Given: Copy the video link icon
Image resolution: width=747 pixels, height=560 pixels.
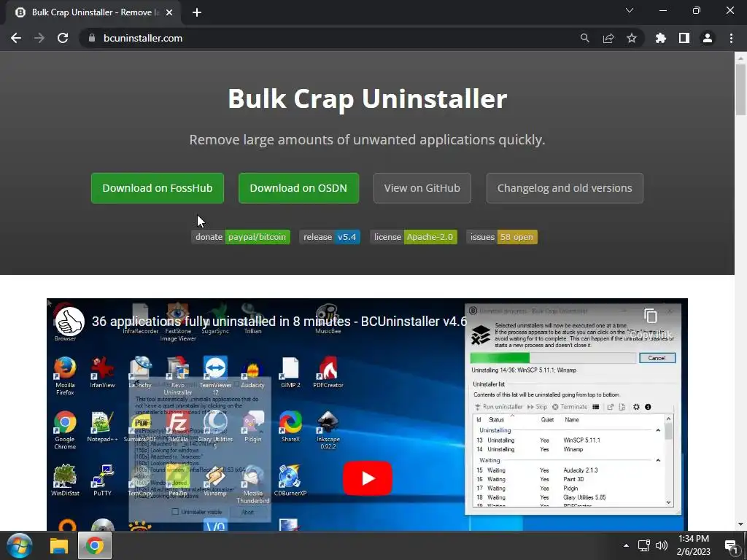Looking at the screenshot, I should pos(651,316).
